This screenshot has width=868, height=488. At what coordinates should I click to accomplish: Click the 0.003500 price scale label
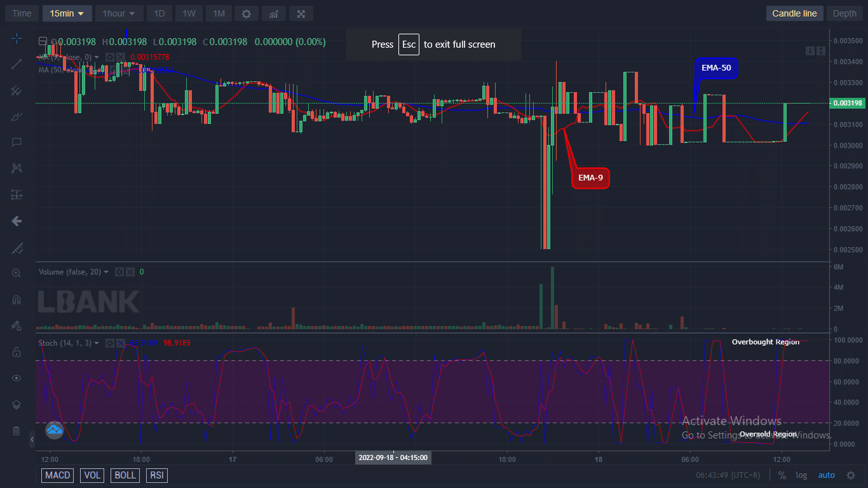pyautogui.click(x=847, y=41)
